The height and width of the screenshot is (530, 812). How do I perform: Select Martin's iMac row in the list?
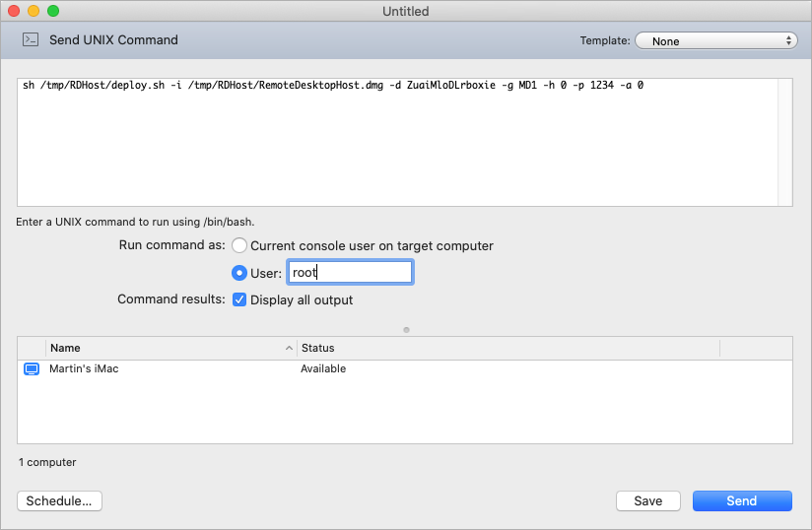(394, 368)
